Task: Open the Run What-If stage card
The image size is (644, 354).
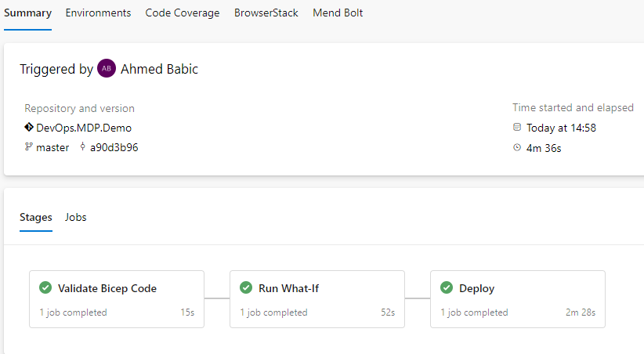Action: pyautogui.click(x=317, y=299)
